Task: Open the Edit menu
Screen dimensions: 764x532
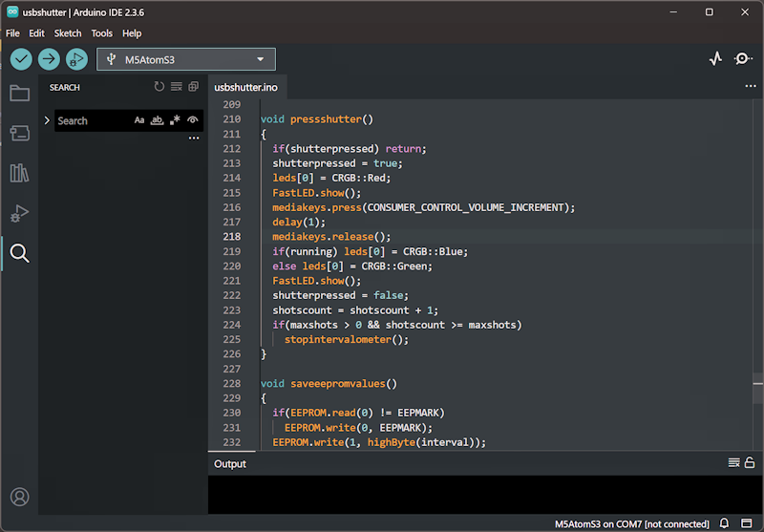Action: click(36, 33)
